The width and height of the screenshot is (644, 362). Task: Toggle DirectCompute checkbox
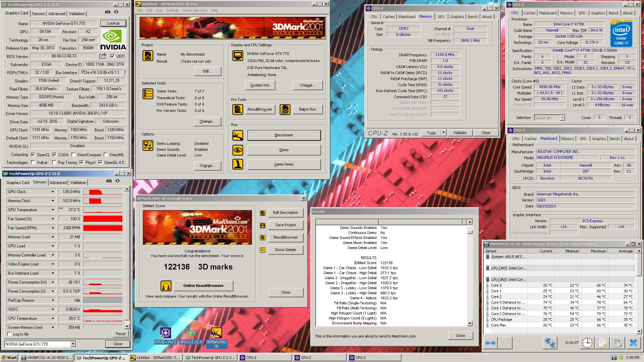(x=73, y=155)
